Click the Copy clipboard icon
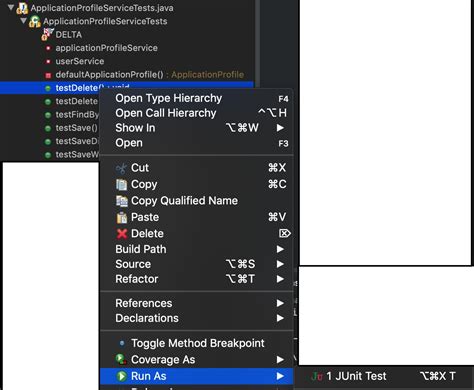 coord(121,184)
